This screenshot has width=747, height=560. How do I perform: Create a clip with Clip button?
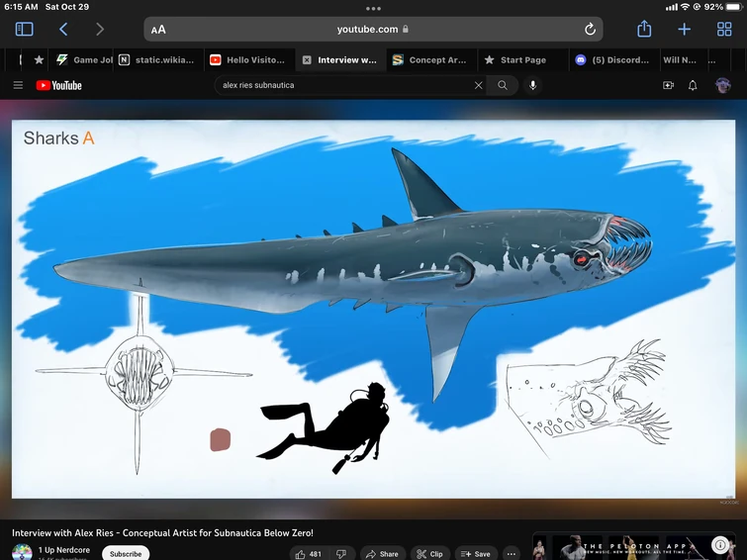click(429, 554)
